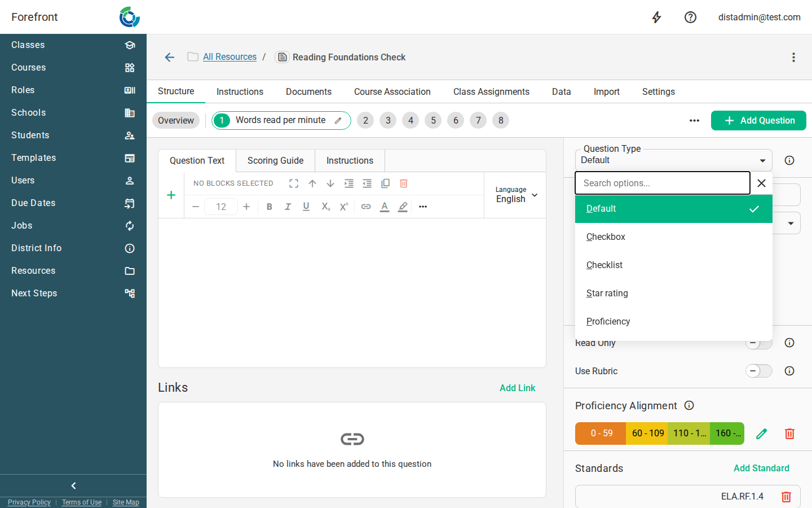
Task: Toggle the Read Only switch
Action: click(759, 343)
